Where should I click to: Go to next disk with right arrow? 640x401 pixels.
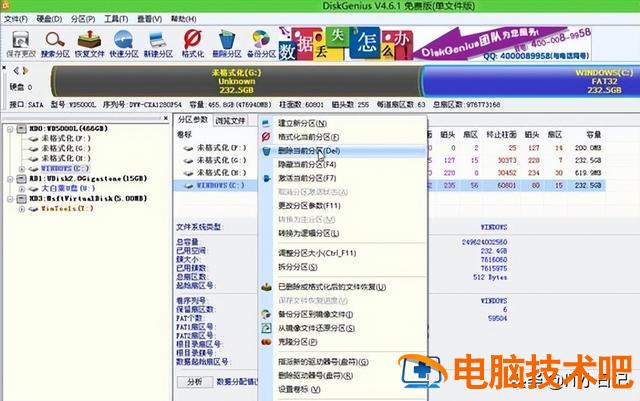tap(25, 71)
